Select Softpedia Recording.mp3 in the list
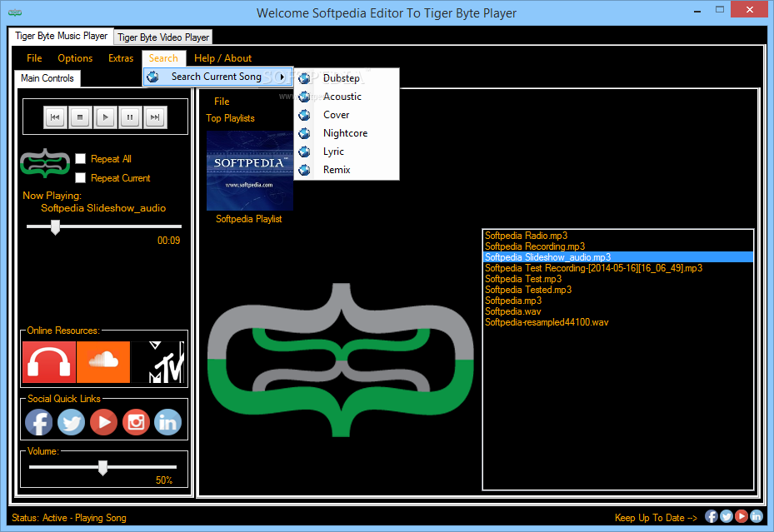Screen dimensions: 774x532 pyautogui.click(x=618, y=246)
